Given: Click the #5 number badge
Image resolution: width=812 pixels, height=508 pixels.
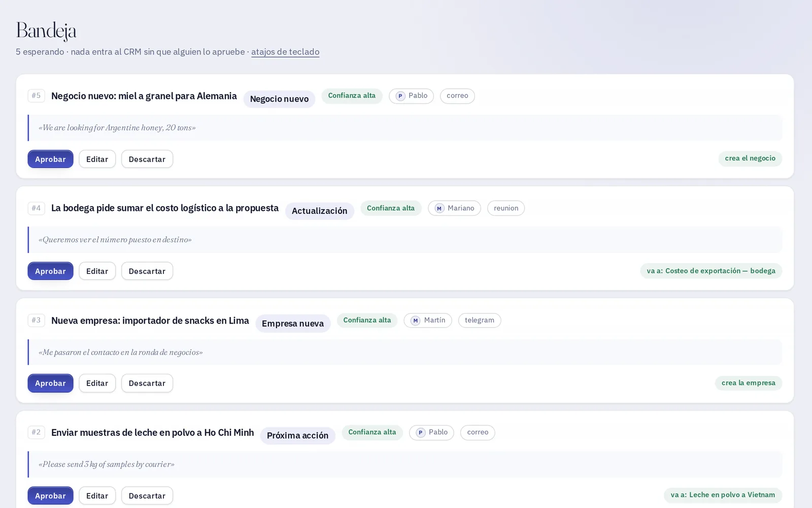Looking at the screenshot, I should click(x=36, y=96).
